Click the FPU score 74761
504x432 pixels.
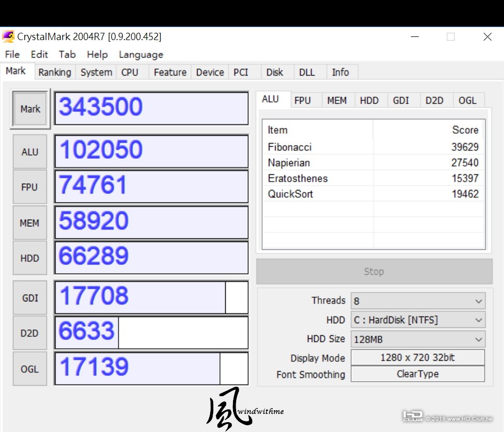(151, 187)
